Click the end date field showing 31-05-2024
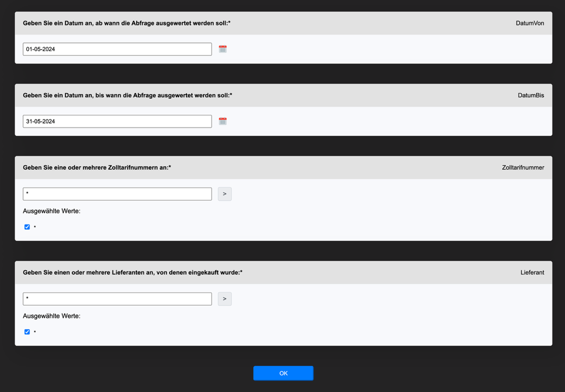 point(117,121)
